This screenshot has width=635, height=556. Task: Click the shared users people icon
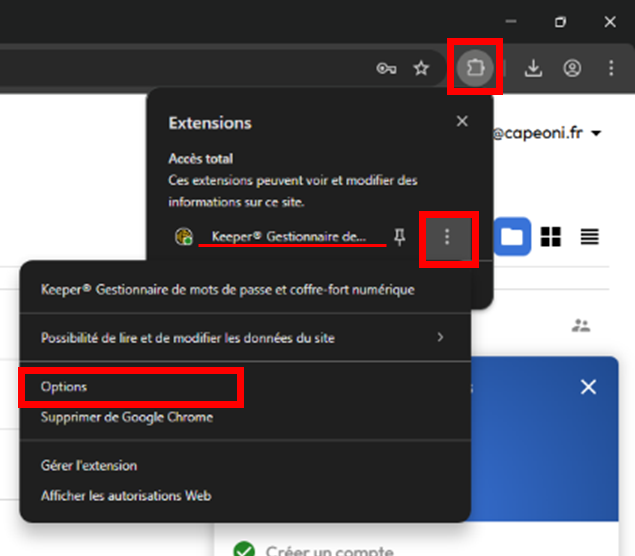(x=581, y=326)
